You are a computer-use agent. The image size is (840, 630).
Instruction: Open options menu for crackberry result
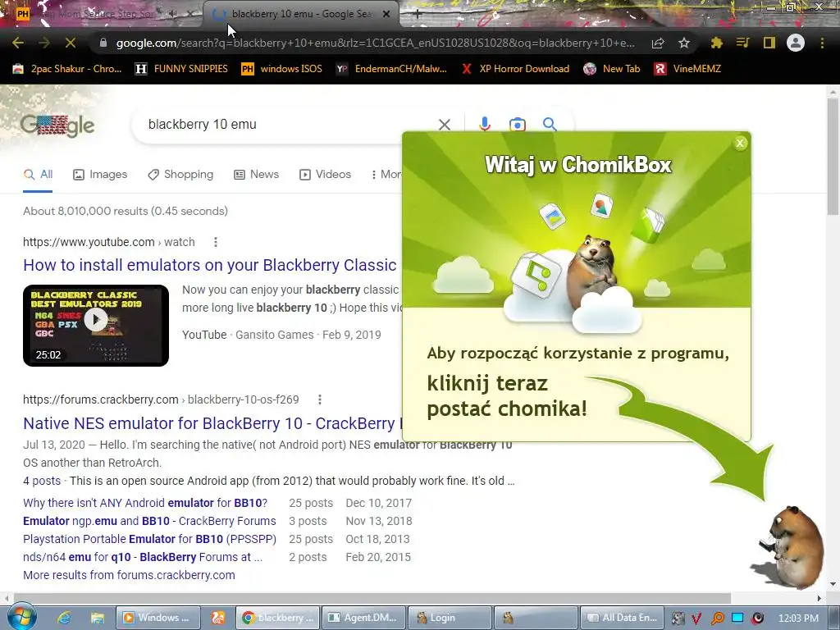[x=319, y=399]
